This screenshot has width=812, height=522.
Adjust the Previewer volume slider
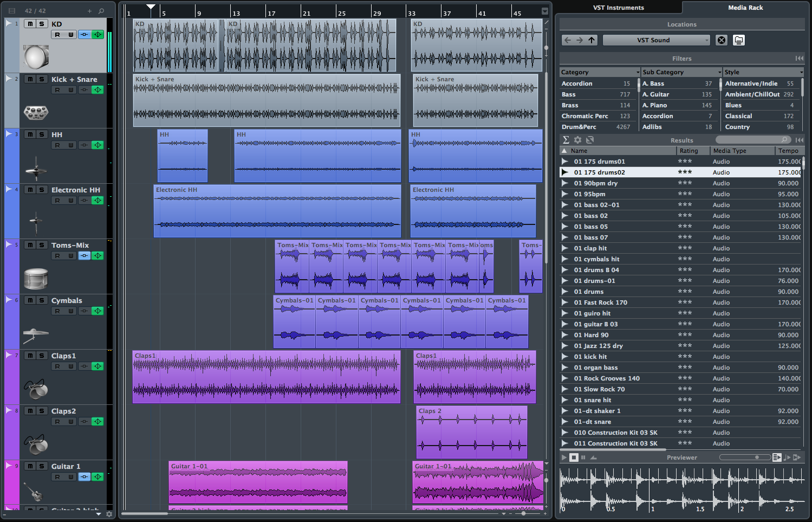(x=756, y=457)
